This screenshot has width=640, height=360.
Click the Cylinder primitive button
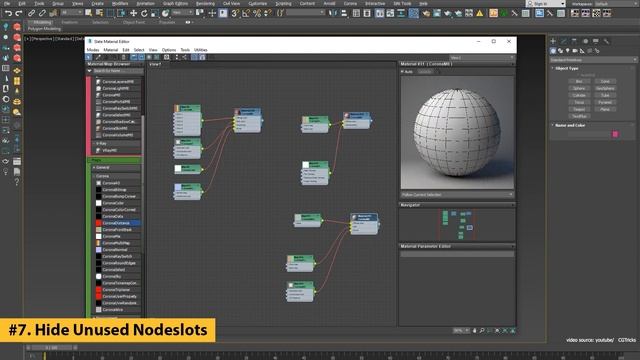579,95
